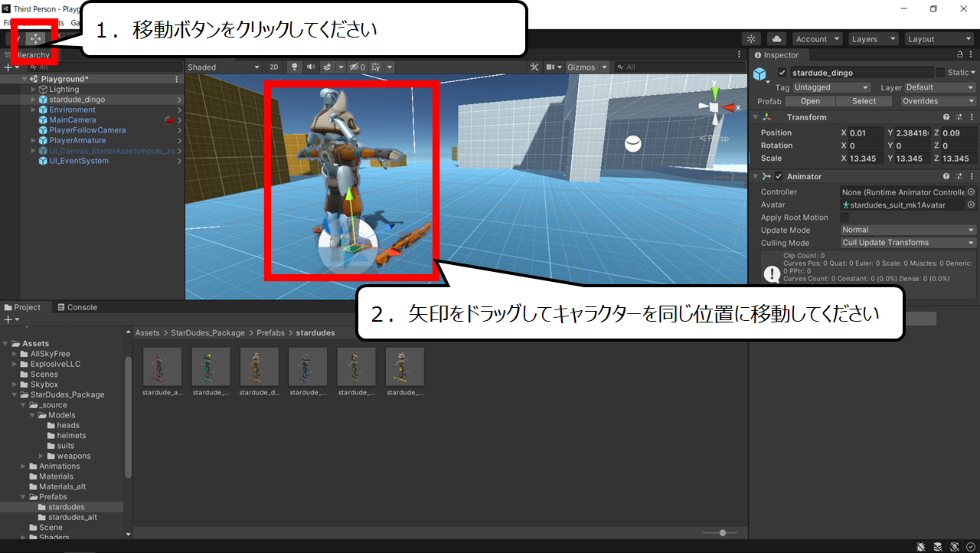This screenshot has width=980, height=553.
Task: Open the Culling Mode dropdown
Action: click(908, 243)
